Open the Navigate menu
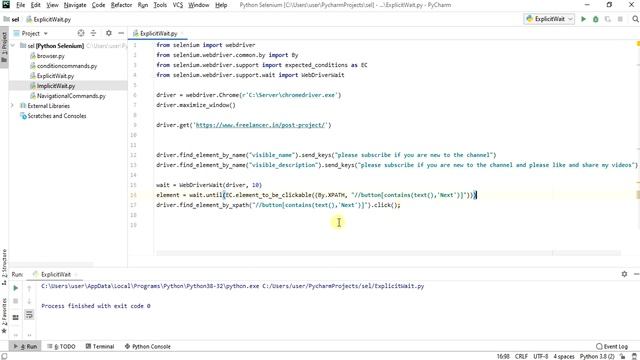 click(75, 5)
